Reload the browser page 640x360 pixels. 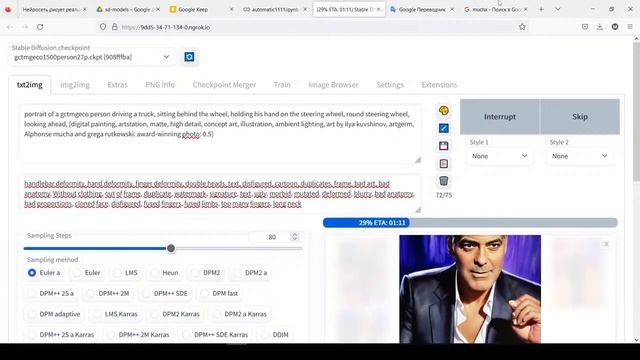pyautogui.click(x=40, y=27)
